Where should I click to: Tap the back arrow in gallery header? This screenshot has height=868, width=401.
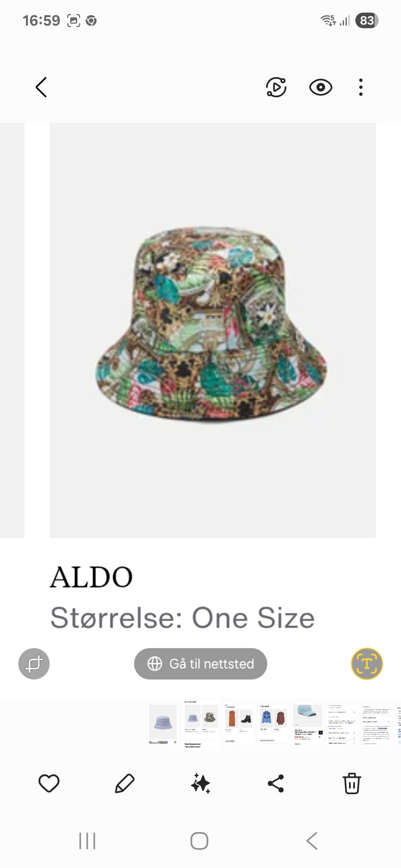41,87
